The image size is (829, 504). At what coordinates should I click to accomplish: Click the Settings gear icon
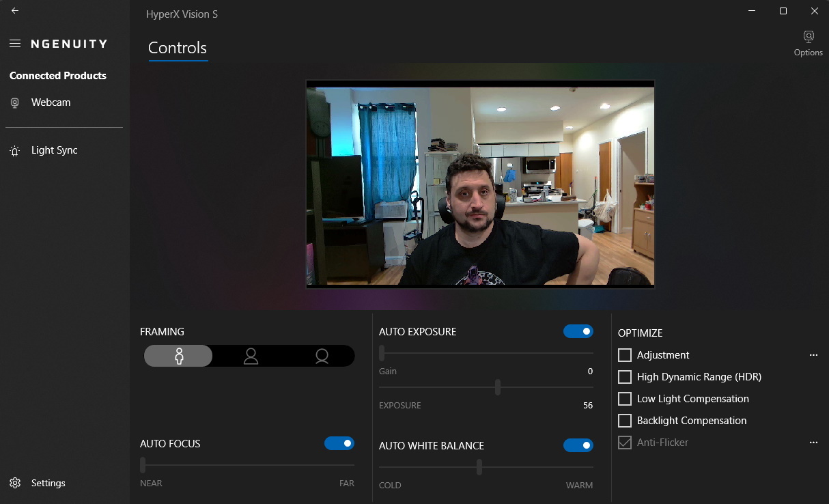click(15, 483)
